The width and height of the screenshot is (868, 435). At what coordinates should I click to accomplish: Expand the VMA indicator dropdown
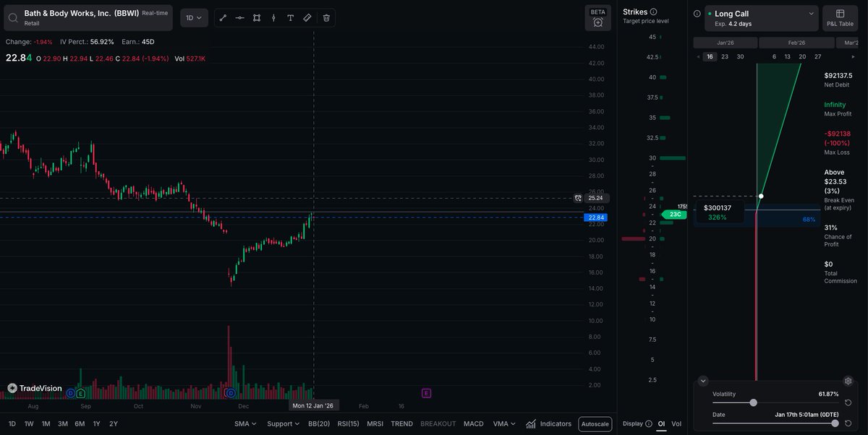(504, 423)
